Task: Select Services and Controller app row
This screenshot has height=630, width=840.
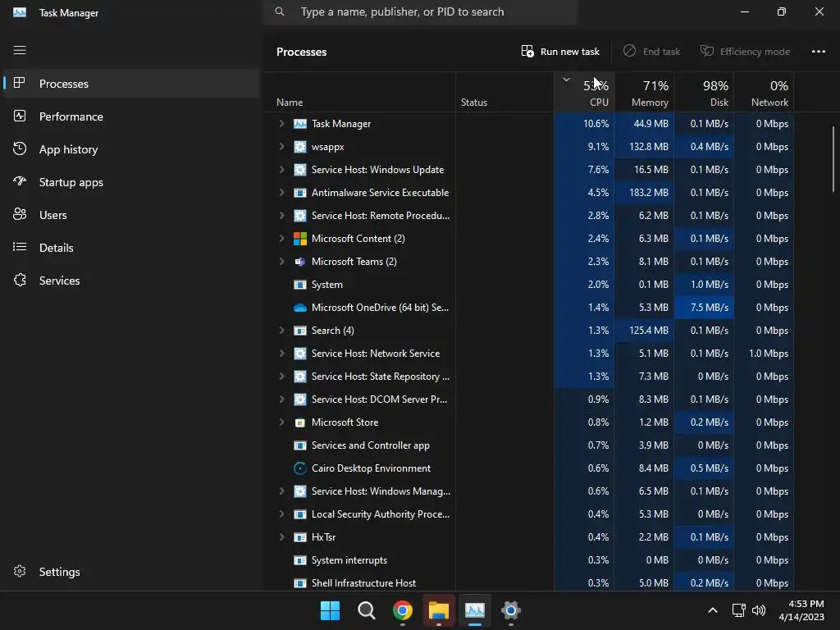Action: [x=529, y=445]
